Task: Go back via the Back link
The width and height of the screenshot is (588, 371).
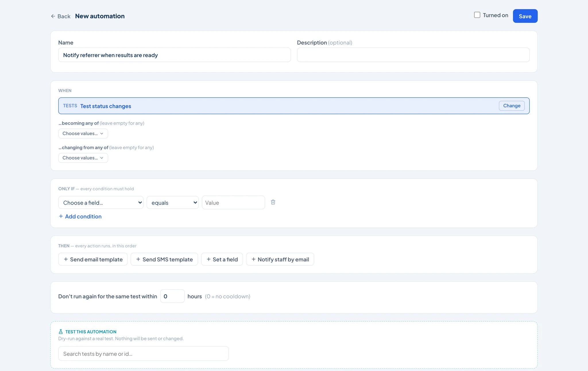Action: tap(61, 16)
